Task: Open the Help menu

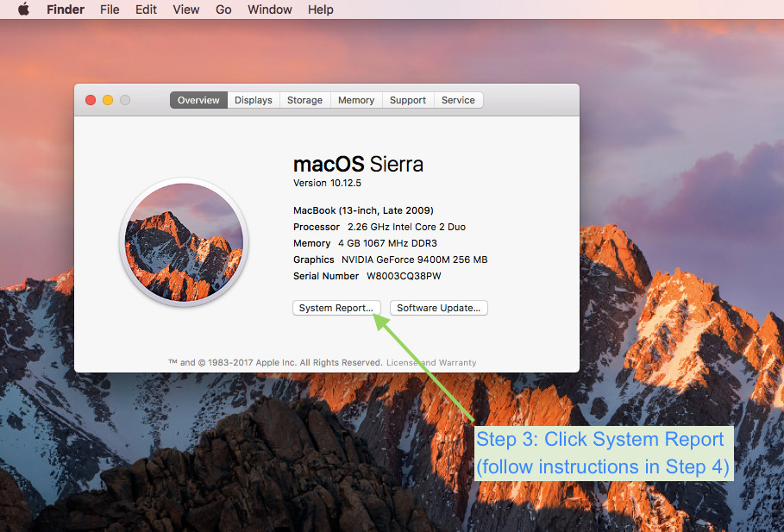Action: coord(321,9)
